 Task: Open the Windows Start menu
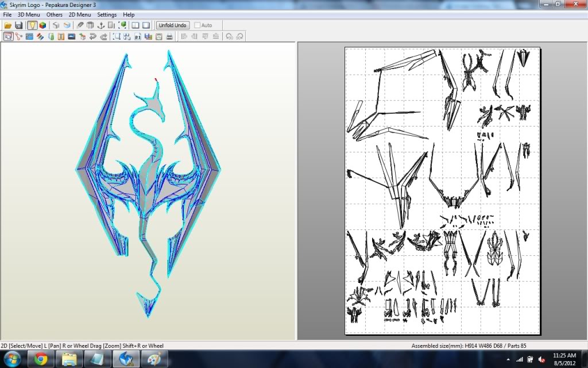click(13, 359)
